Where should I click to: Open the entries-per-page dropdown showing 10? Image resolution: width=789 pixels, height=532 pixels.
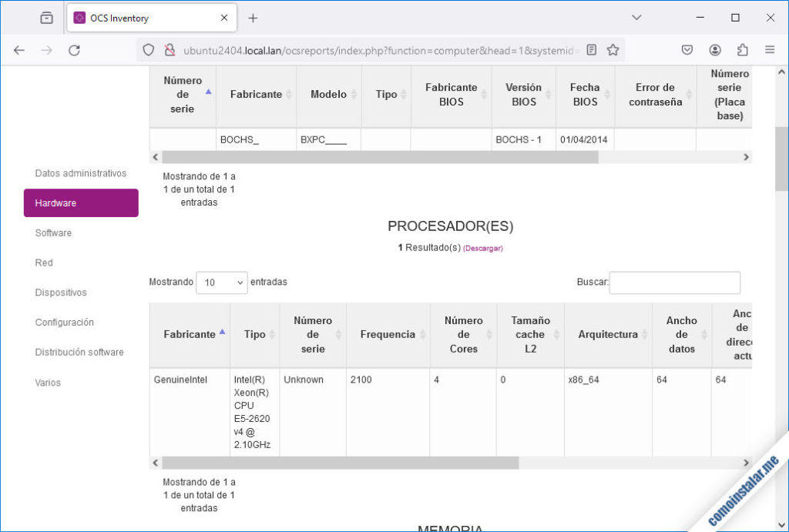point(221,283)
